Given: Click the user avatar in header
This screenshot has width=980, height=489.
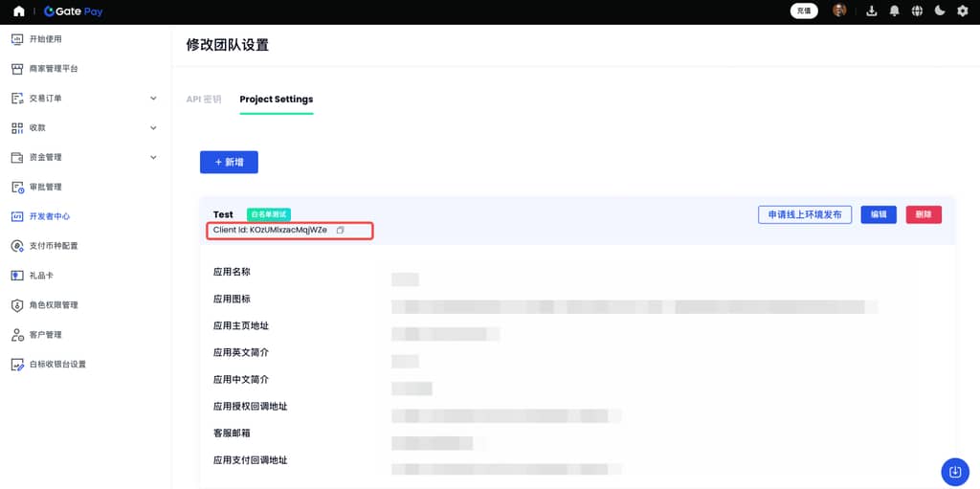Looking at the screenshot, I should coord(839,11).
